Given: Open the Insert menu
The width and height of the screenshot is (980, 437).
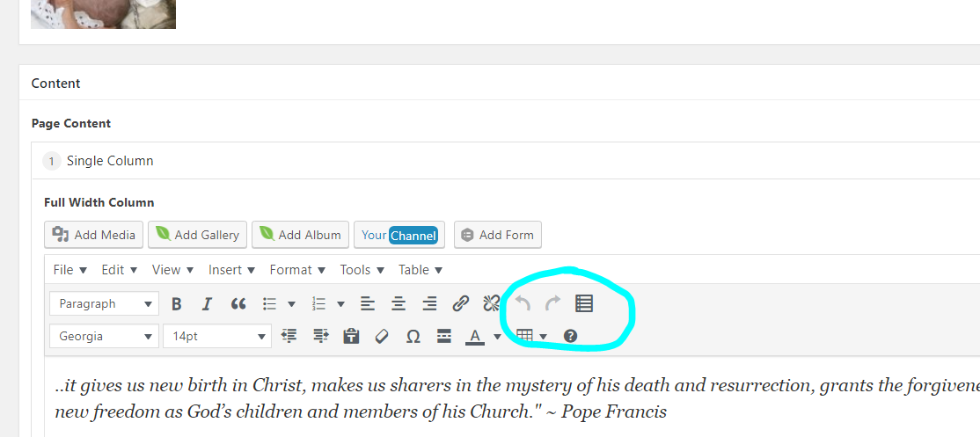Looking at the screenshot, I should tap(231, 270).
